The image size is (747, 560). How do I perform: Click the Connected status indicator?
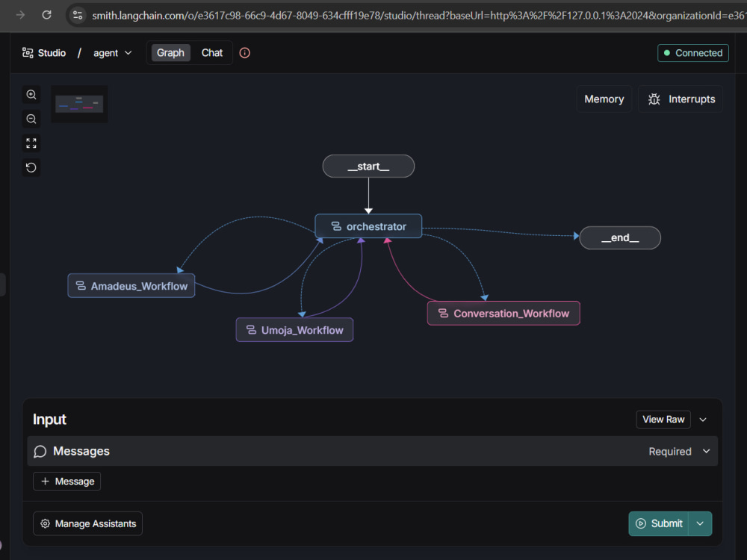pos(693,53)
